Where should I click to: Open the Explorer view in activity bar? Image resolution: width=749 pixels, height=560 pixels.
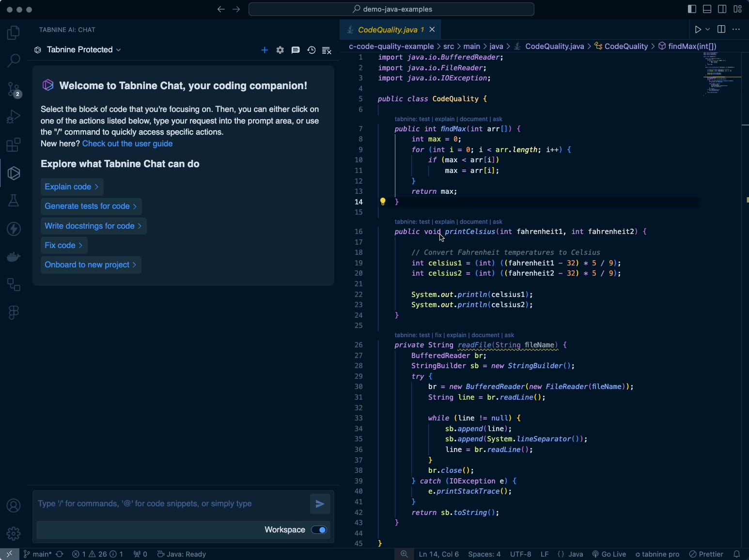click(14, 33)
